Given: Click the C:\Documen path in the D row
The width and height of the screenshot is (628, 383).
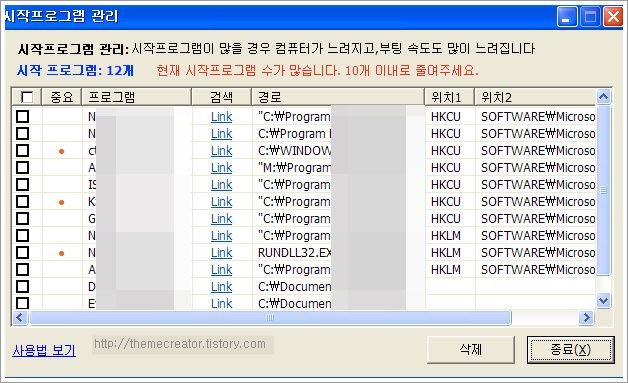Looking at the screenshot, I should click(295, 287).
